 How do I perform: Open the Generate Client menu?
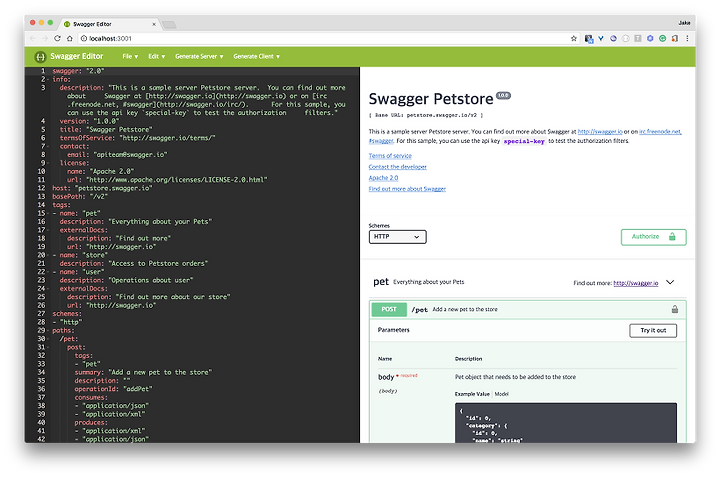256,56
